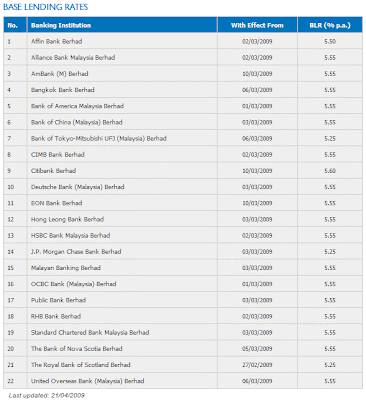Select Alliance Bank Malaysia Berhad

[73, 58]
